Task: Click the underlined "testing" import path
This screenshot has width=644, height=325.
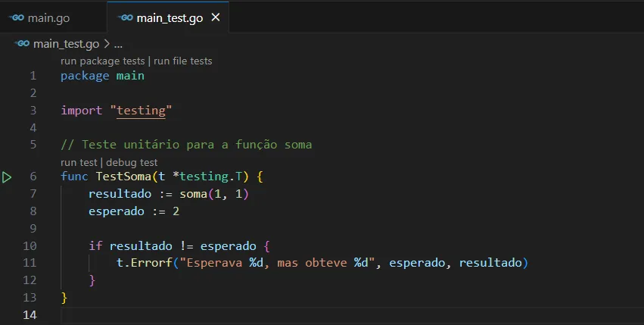Action: (142, 111)
